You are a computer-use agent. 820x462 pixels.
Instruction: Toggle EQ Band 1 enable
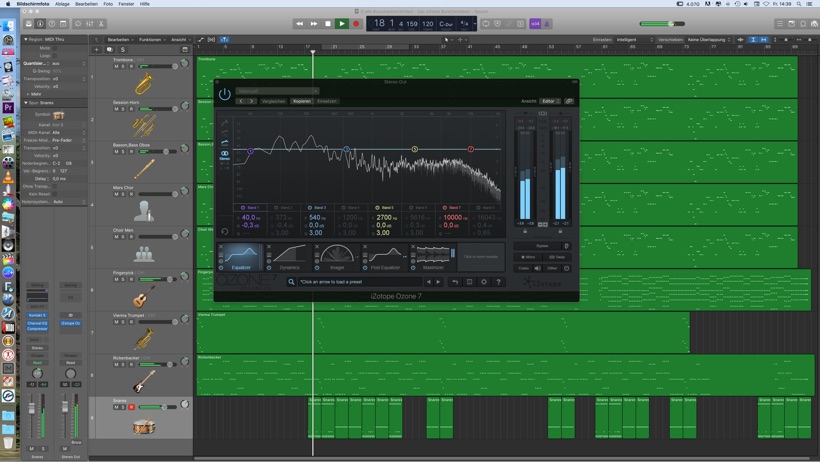243,208
